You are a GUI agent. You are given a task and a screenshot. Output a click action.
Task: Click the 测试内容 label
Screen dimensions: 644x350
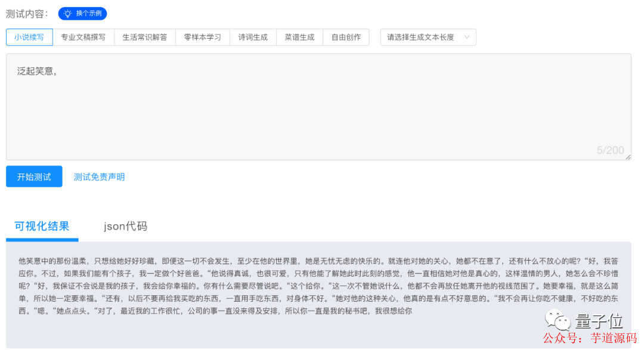pyautogui.click(x=26, y=13)
